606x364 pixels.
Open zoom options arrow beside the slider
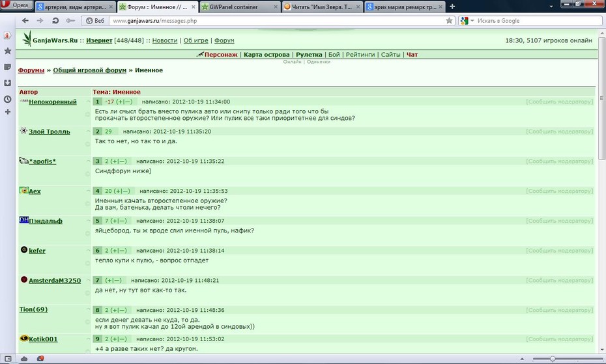[x=522, y=359]
